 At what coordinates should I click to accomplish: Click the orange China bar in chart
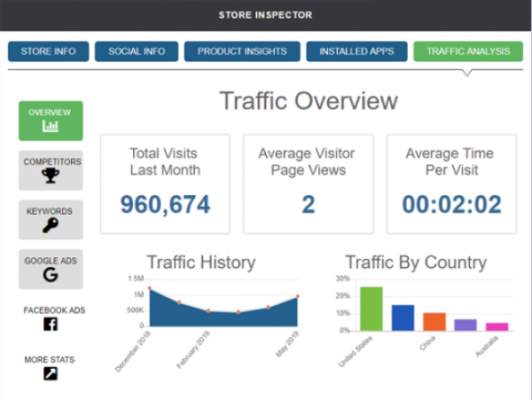pos(434,321)
